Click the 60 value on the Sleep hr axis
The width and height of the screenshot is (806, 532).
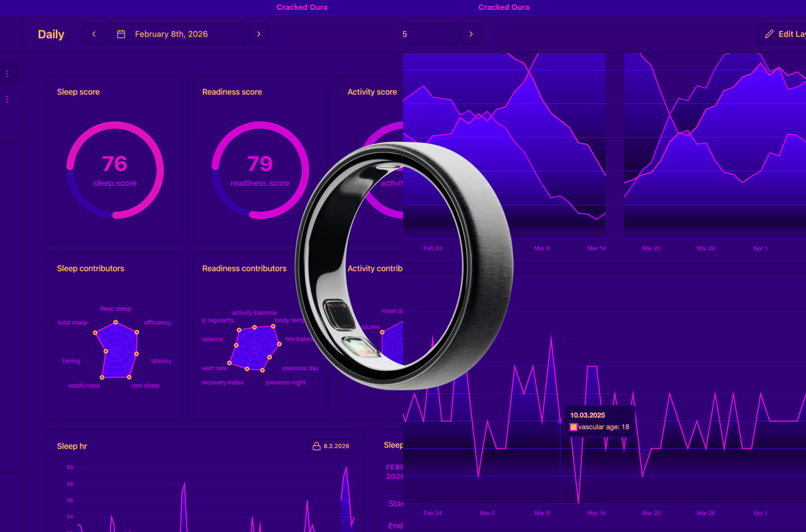tap(70, 466)
